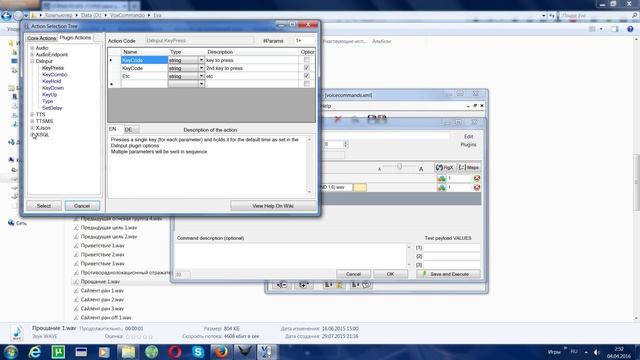Click the Maps button
The height and width of the screenshot is (360, 640).
[x=469, y=167]
